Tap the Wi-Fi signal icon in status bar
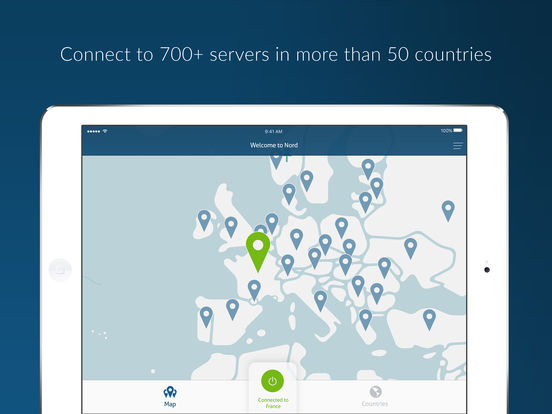This screenshot has width=552, height=414. 105,131
